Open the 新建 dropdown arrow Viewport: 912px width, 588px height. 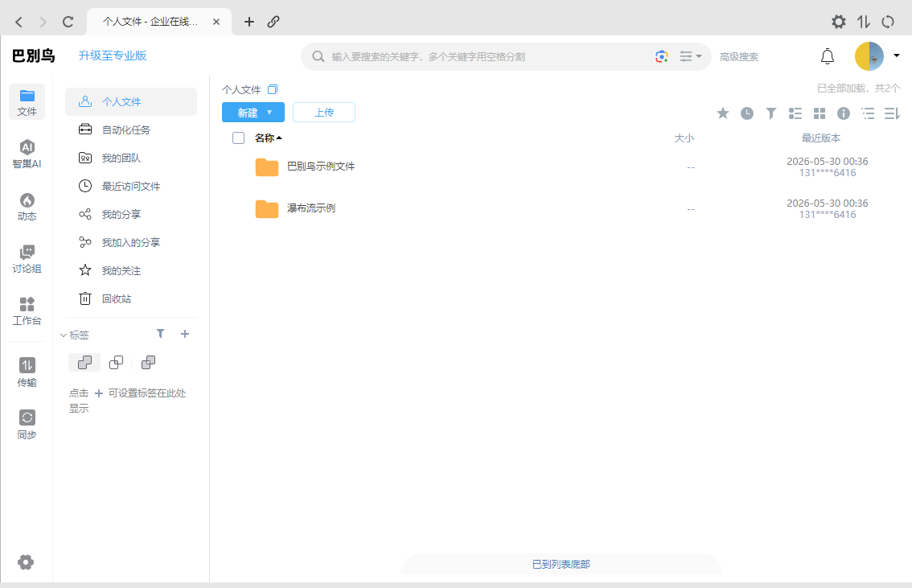[x=269, y=113]
